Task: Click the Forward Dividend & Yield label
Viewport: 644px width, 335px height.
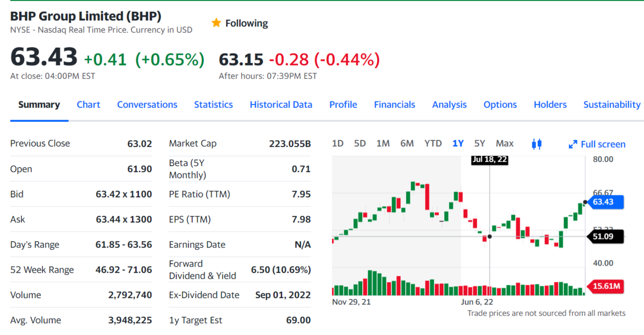Action: pos(202,270)
